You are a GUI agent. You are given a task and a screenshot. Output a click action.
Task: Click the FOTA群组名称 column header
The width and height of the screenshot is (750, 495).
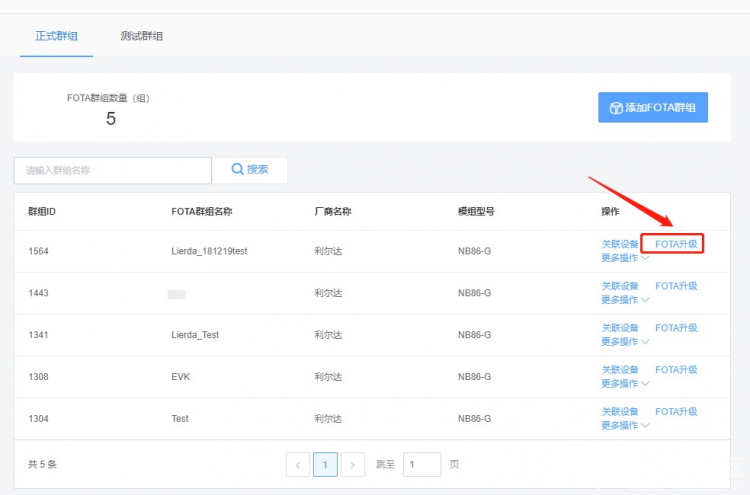[x=201, y=211]
